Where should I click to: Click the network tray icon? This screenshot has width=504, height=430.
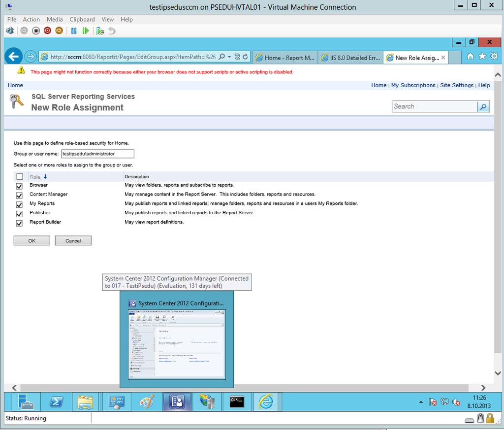pos(444,402)
